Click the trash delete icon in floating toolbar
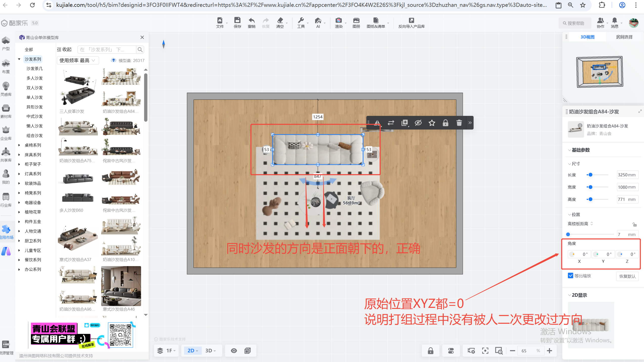 pos(459,123)
